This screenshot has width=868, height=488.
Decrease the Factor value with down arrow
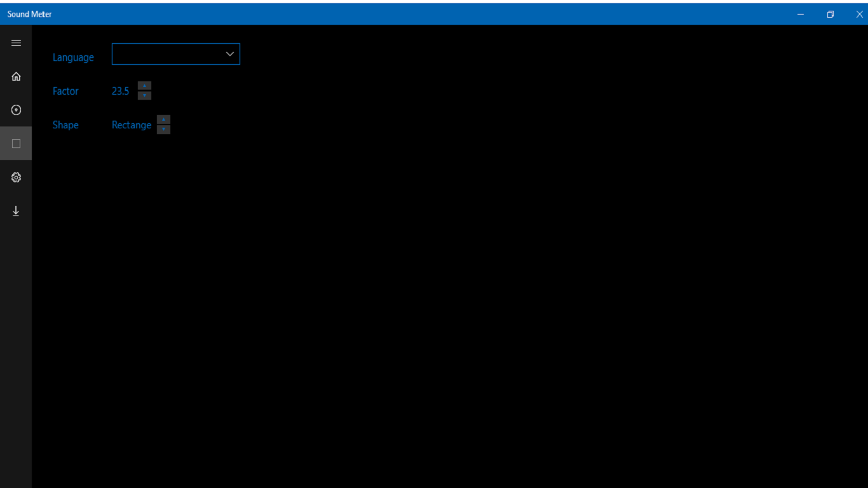coord(144,95)
